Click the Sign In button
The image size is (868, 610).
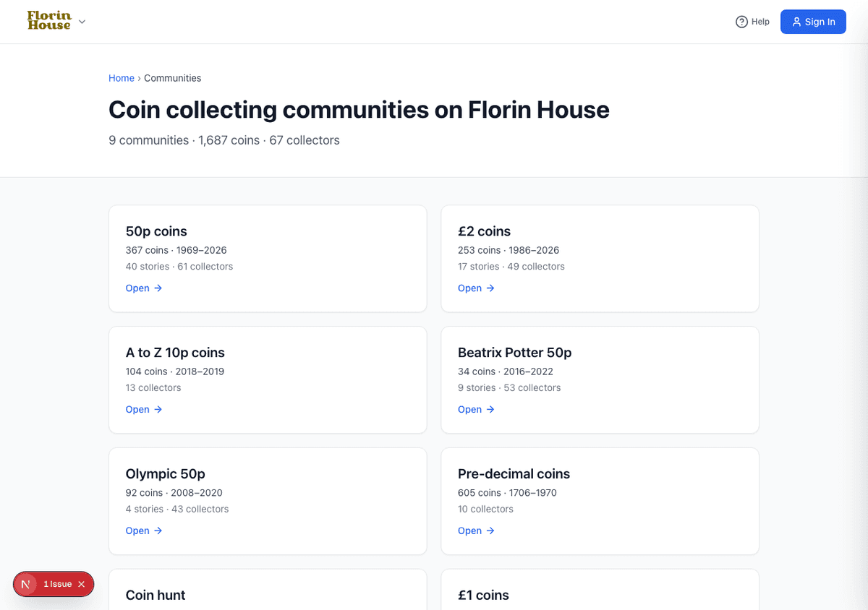(813, 22)
